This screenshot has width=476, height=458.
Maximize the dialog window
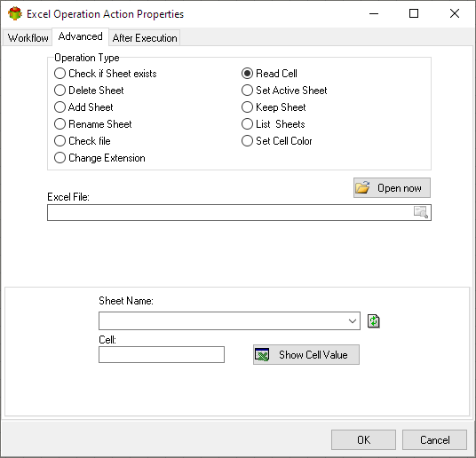click(414, 13)
